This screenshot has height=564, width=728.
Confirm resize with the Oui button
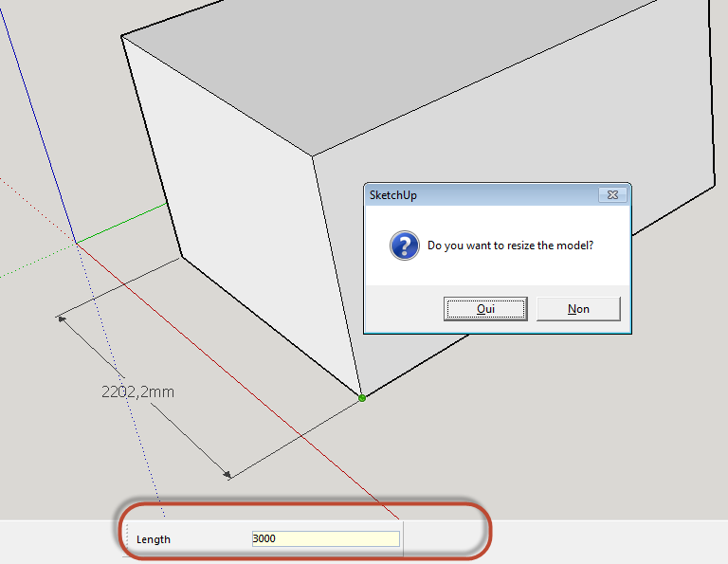pos(485,309)
